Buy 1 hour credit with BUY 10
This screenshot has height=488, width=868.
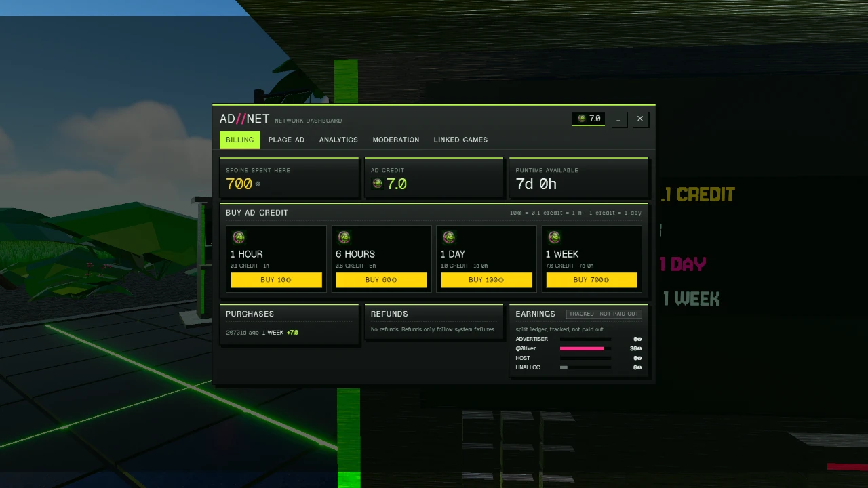tap(276, 280)
